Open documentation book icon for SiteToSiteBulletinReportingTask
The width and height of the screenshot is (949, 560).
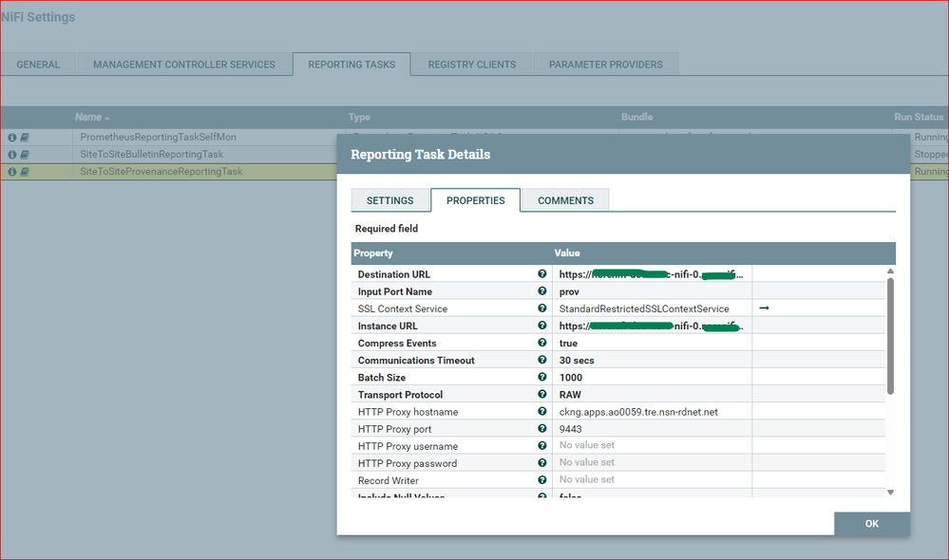point(24,154)
